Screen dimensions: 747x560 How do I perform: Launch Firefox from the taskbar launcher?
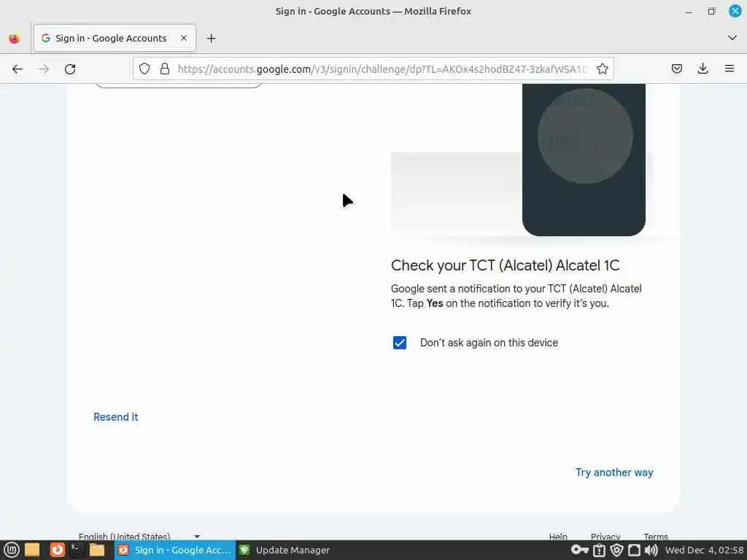pyautogui.click(x=57, y=550)
